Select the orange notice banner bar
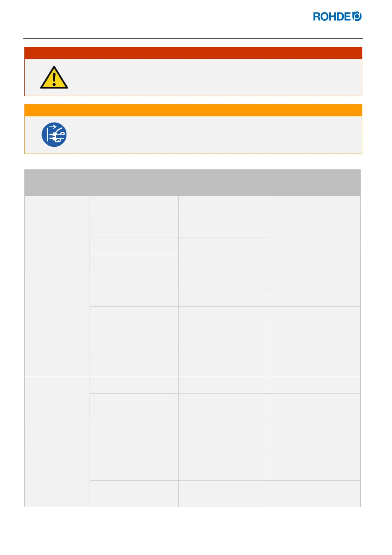This screenshot has height=555, width=392. tap(193, 110)
